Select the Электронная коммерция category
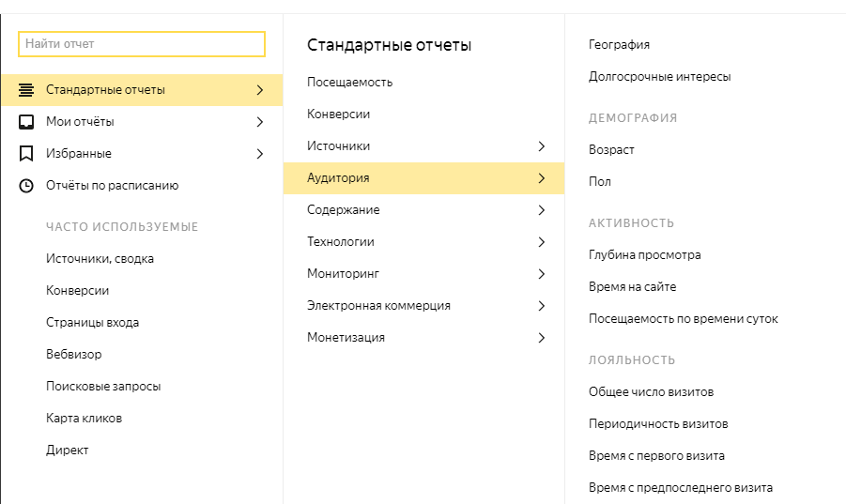Screen dimensions: 846x504 click(x=424, y=306)
